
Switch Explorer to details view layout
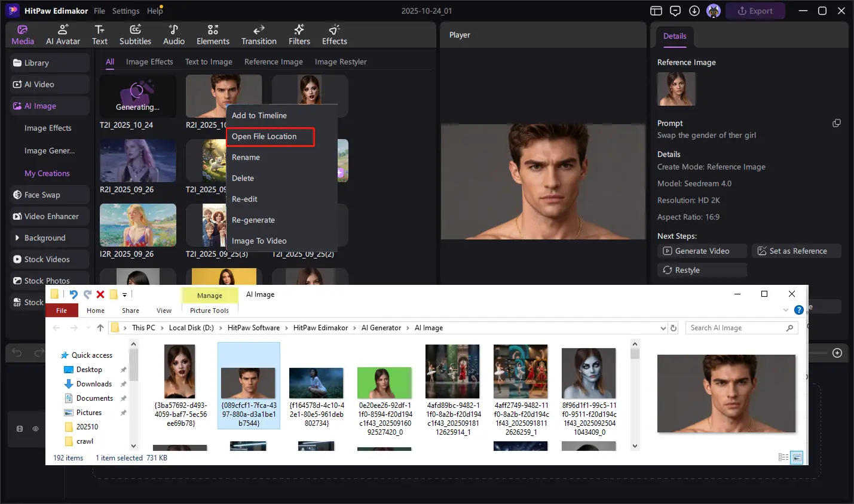[x=783, y=457]
